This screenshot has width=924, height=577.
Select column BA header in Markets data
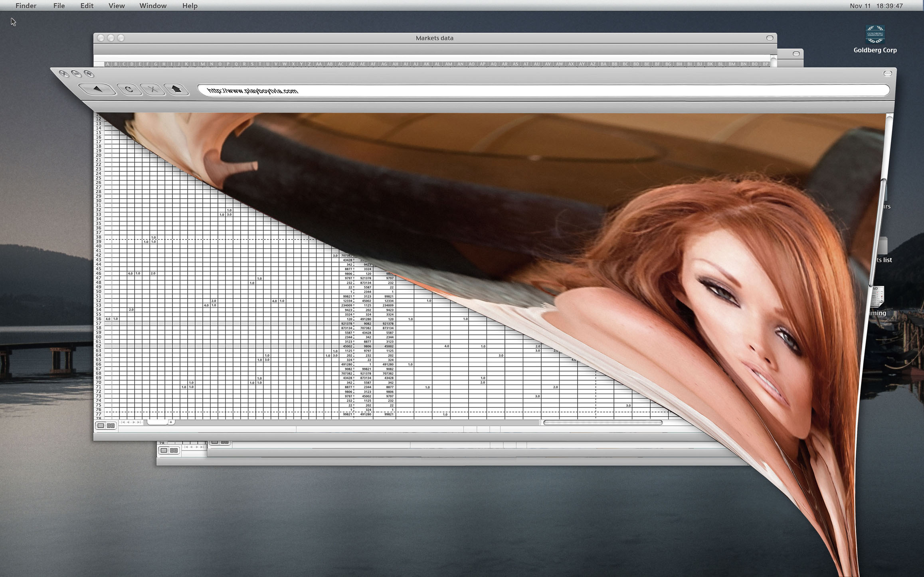603,64
